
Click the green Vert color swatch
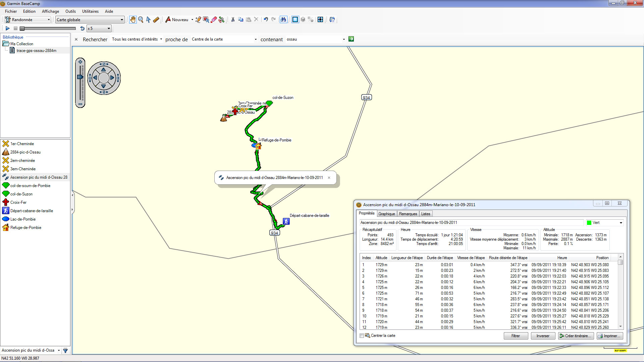point(589,223)
